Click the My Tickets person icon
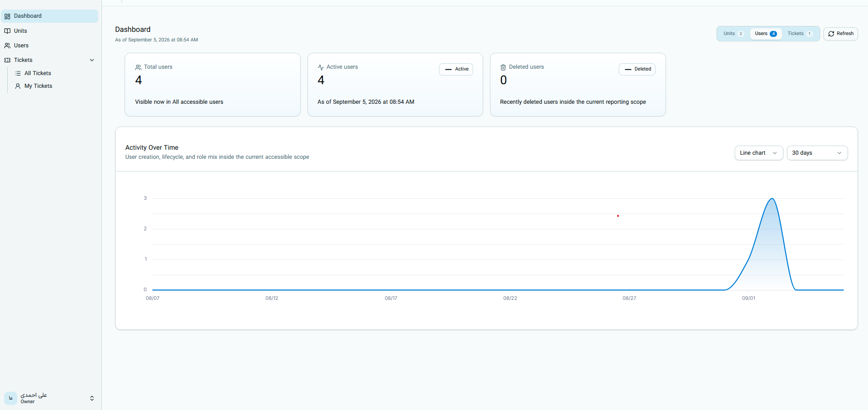868x410 pixels. click(18, 86)
